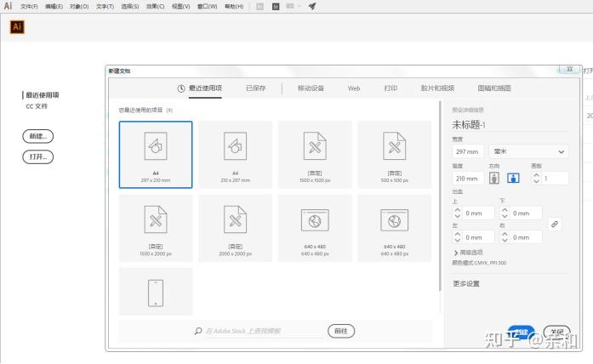Click the right bleed 0 mm field
Image resolution: width=593 pixels, height=364 pixels.
[526, 237]
